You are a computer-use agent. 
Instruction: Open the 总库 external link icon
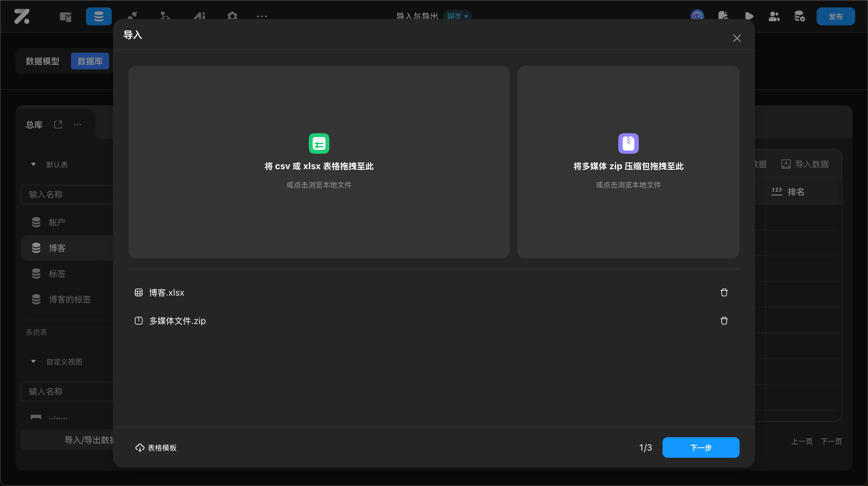[x=58, y=124]
